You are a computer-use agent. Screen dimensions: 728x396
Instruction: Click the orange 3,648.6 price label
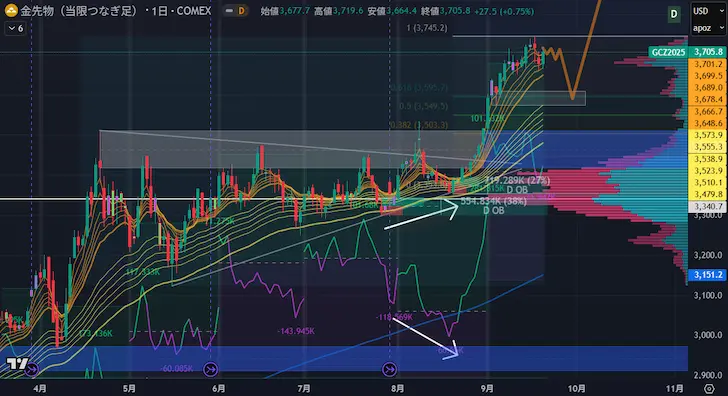pyautogui.click(x=708, y=123)
